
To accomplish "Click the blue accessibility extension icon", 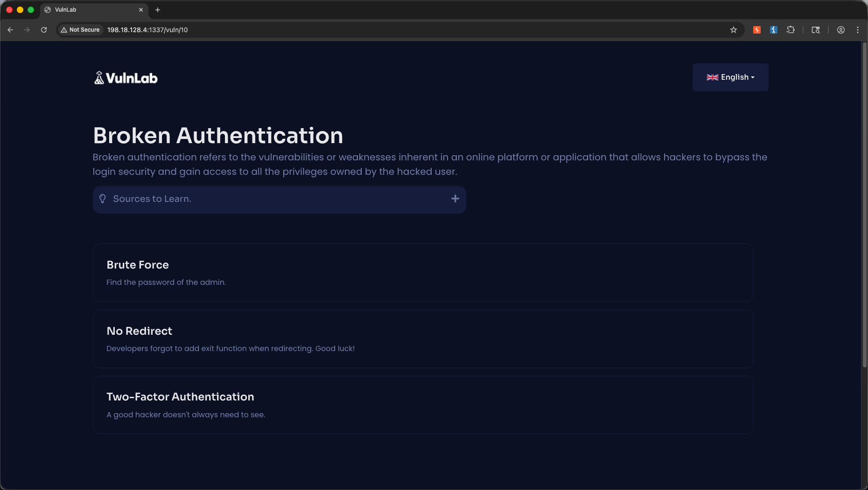I will [774, 30].
